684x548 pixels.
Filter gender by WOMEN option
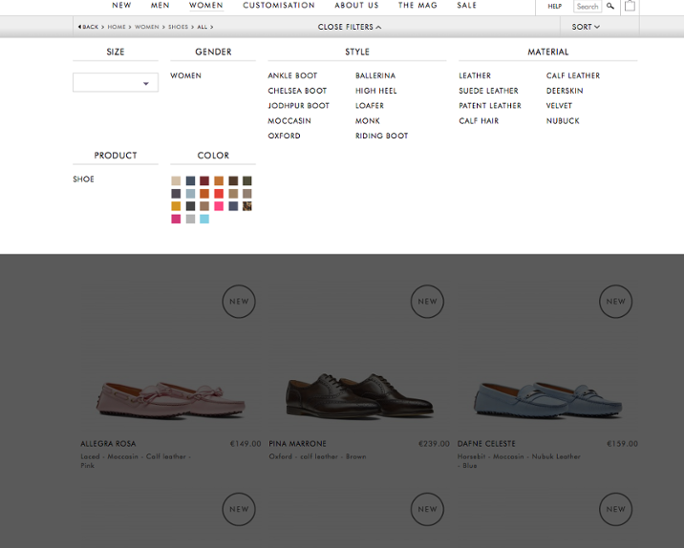click(186, 75)
